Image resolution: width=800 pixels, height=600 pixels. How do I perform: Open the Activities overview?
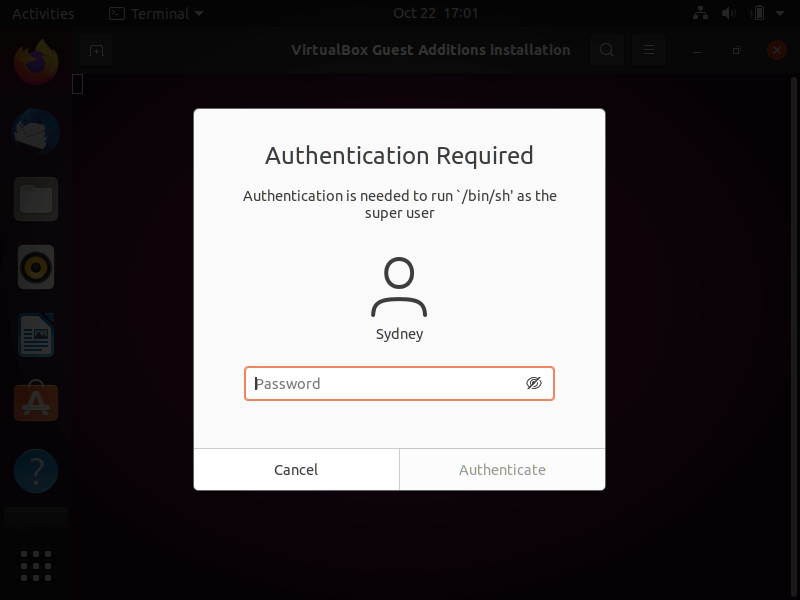(43, 14)
